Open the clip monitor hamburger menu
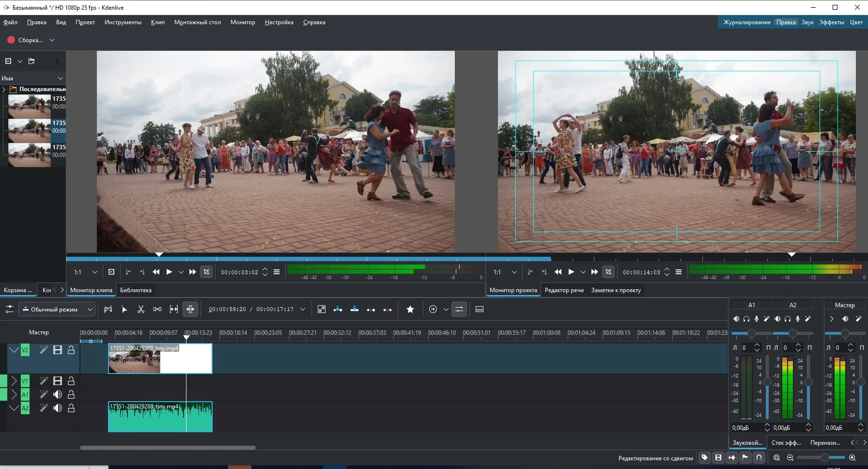The width and height of the screenshot is (868, 469). 277,272
